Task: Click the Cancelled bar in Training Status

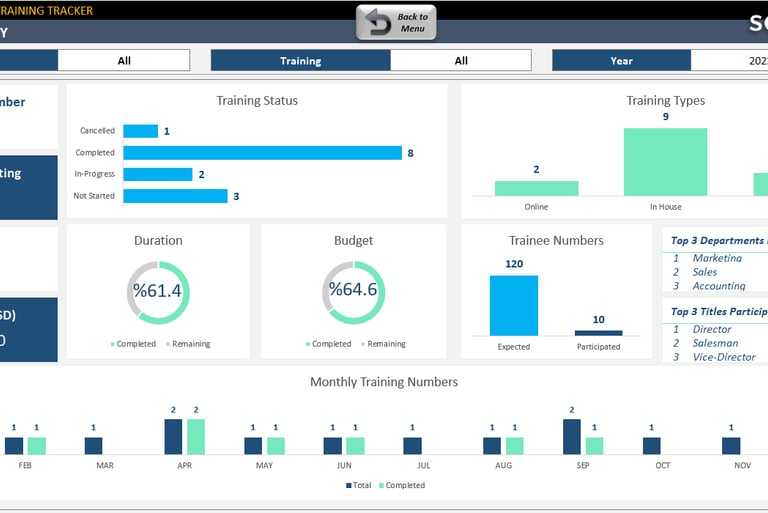Action: point(141,131)
